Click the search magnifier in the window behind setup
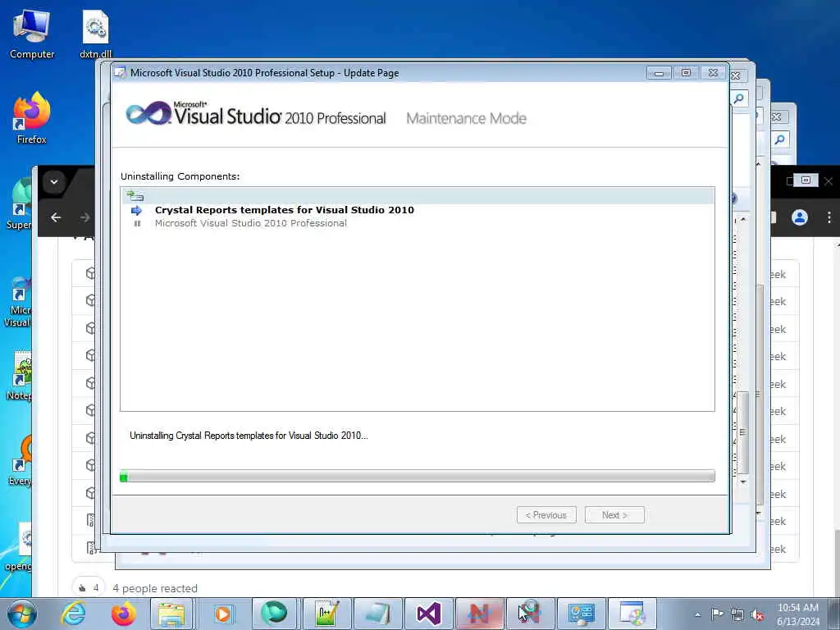 [x=739, y=98]
